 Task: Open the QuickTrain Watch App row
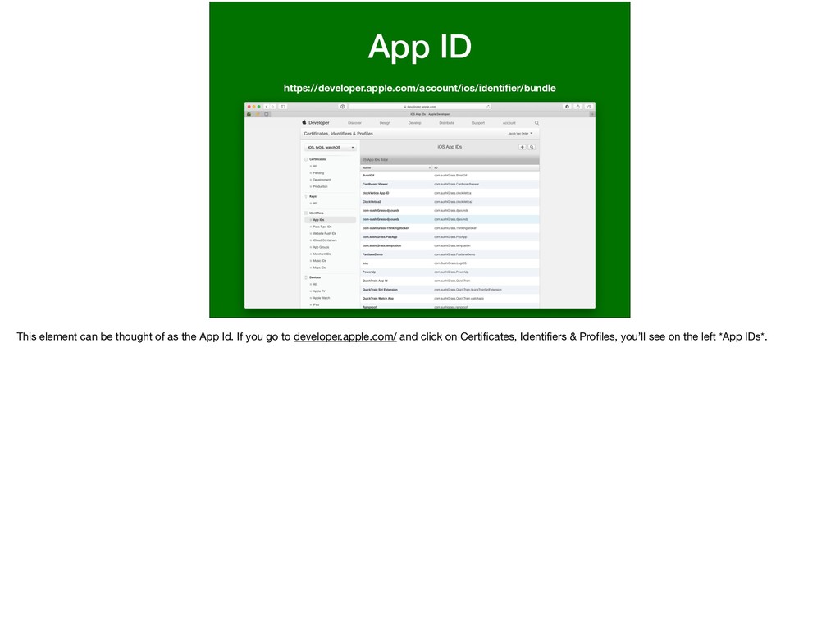pos(450,299)
